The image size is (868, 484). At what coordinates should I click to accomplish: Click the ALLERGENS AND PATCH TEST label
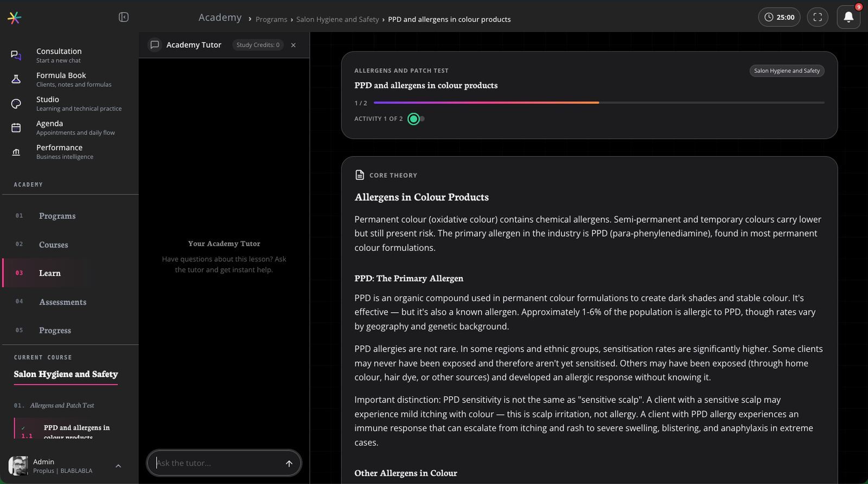pyautogui.click(x=401, y=71)
